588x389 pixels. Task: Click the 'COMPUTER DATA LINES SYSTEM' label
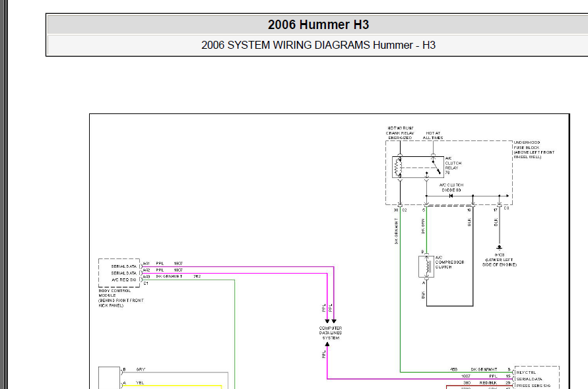(331, 333)
